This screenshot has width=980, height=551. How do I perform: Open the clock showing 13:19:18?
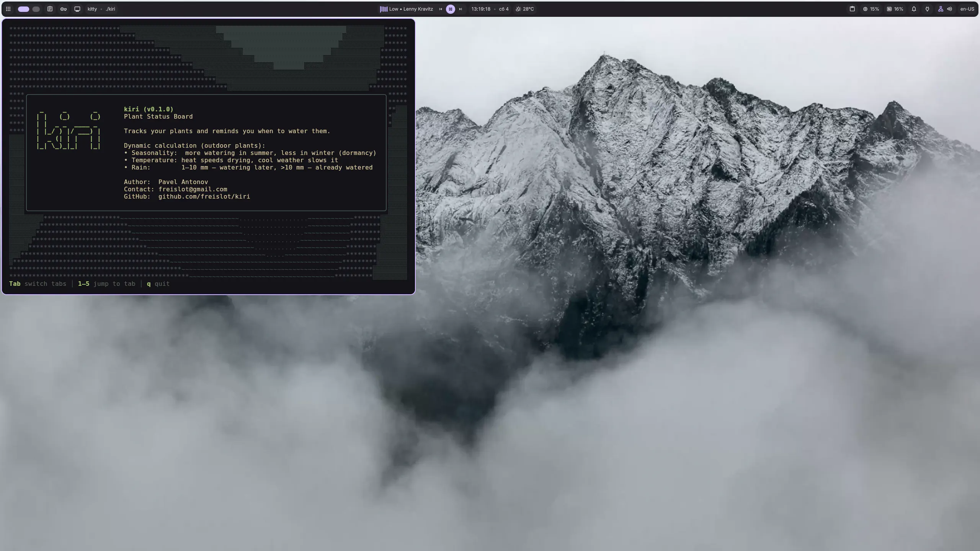[x=481, y=9]
